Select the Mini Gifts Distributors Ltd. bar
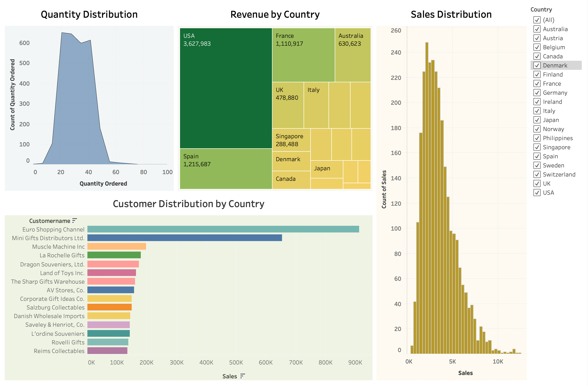 pos(185,238)
